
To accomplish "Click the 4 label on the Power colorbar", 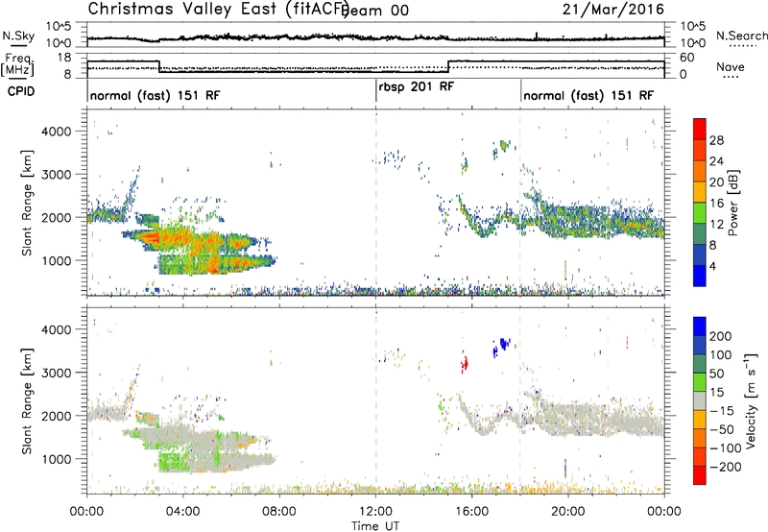I will click(x=712, y=266).
